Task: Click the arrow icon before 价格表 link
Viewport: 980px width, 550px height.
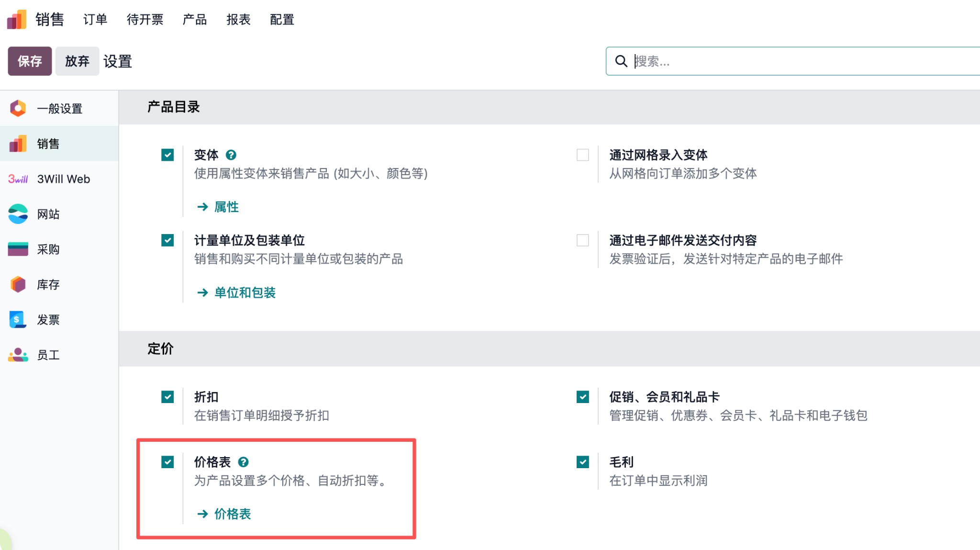Action: [x=203, y=514]
